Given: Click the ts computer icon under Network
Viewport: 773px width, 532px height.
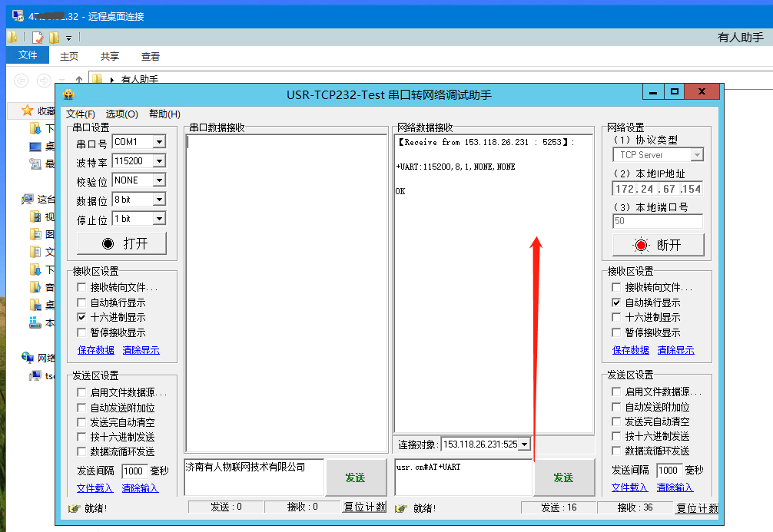Looking at the screenshot, I should point(35,376).
